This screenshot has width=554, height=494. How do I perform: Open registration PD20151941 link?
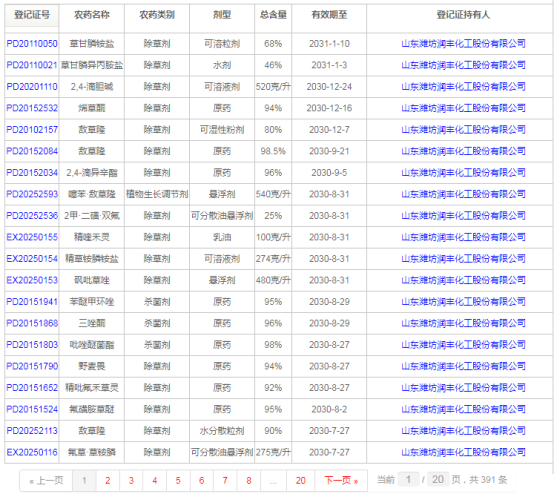[32, 302]
